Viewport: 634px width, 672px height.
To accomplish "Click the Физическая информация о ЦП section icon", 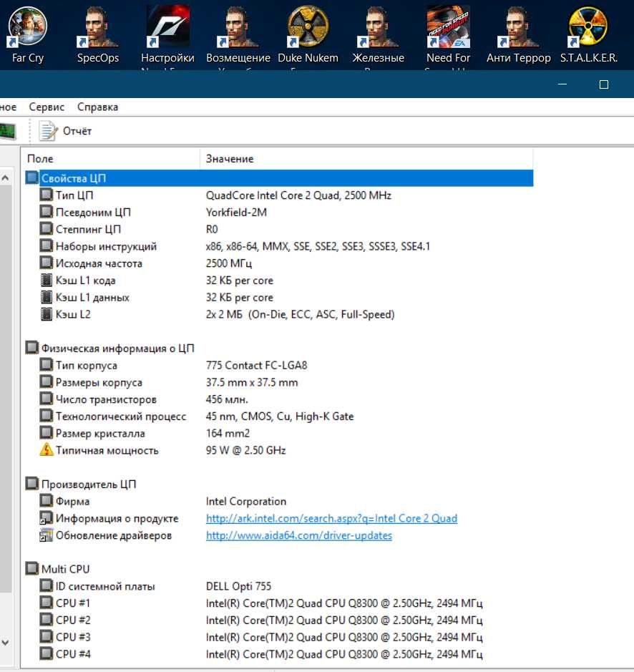I will coord(31,348).
